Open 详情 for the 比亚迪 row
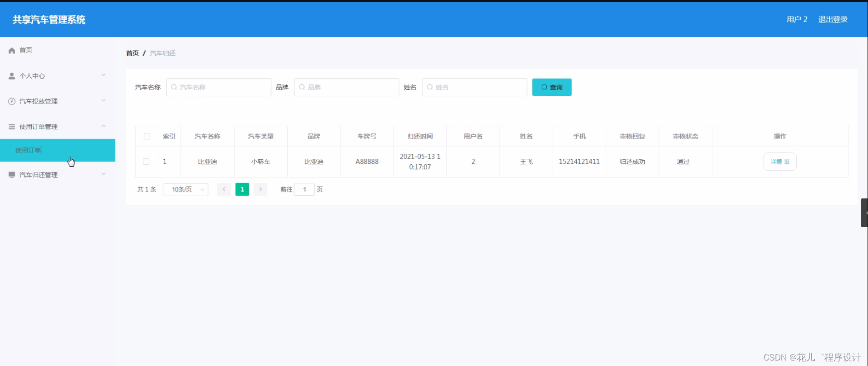Screen dimensions: 868x366 pos(780,162)
